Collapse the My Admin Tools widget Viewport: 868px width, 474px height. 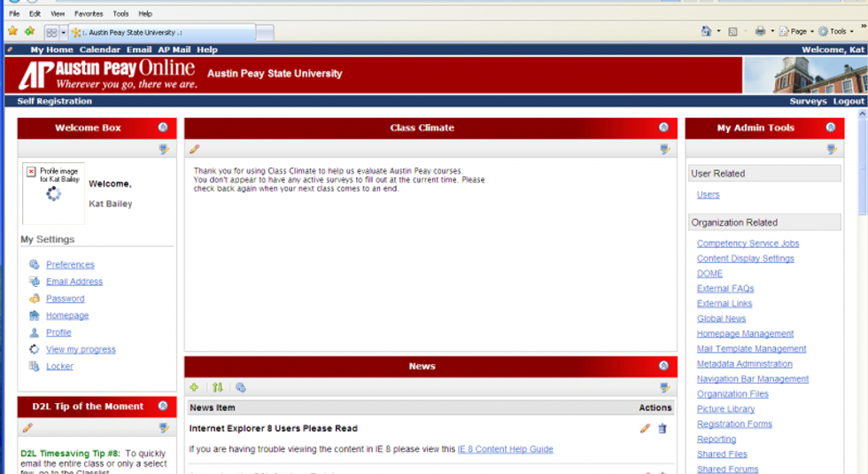pyautogui.click(x=831, y=128)
